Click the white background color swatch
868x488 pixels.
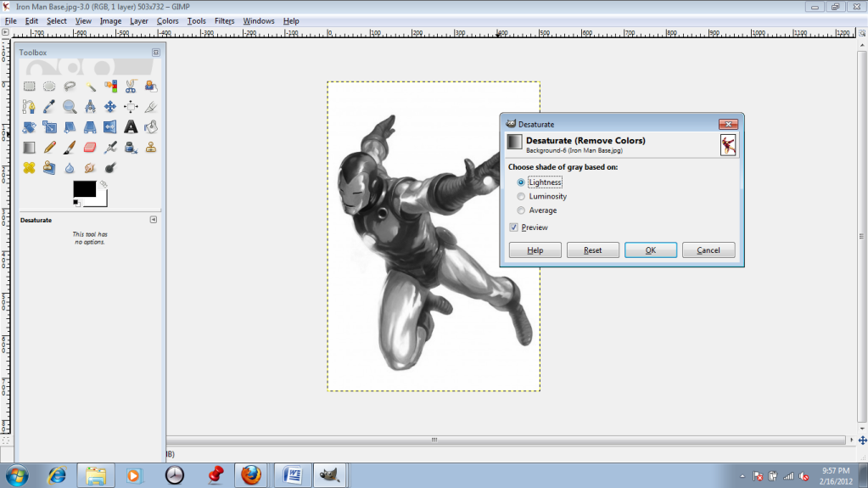click(102, 200)
